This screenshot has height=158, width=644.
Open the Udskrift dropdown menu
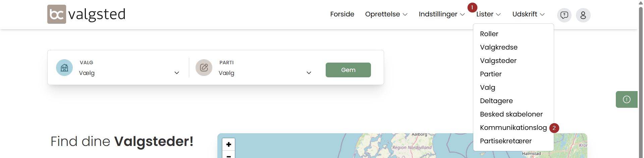[x=528, y=14]
